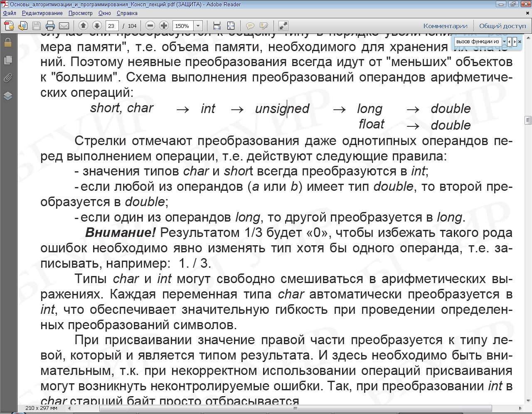Viewport: 532px width, 414px height.
Task: Find next match with right arrow
Action: [515, 42]
